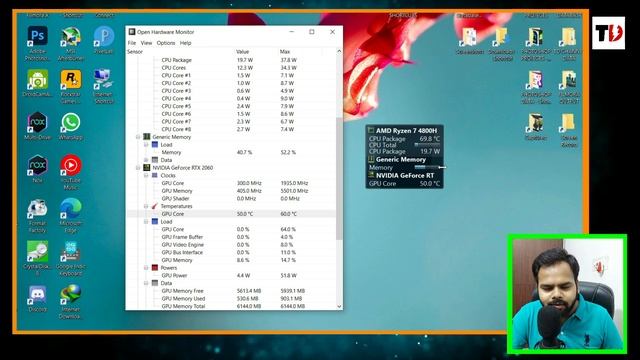Collapse the NVIDIA GeForce RTX 2060 node

(x=138, y=167)
